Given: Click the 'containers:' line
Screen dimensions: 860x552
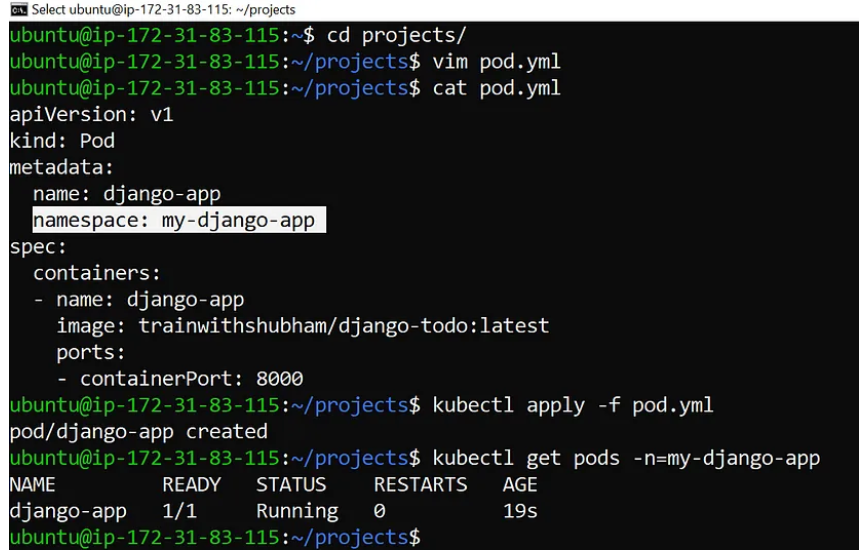Looking at the screenshot, I should 97,273.
